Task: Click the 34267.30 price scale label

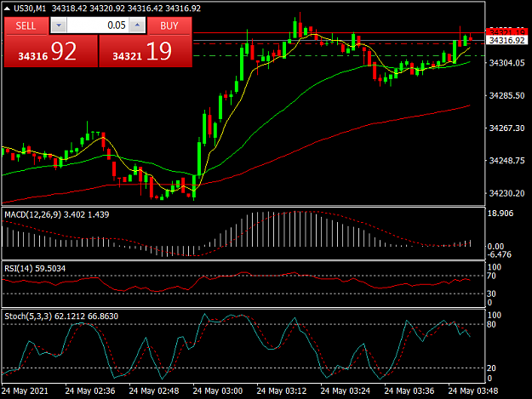Action: [x=506, y=128]
